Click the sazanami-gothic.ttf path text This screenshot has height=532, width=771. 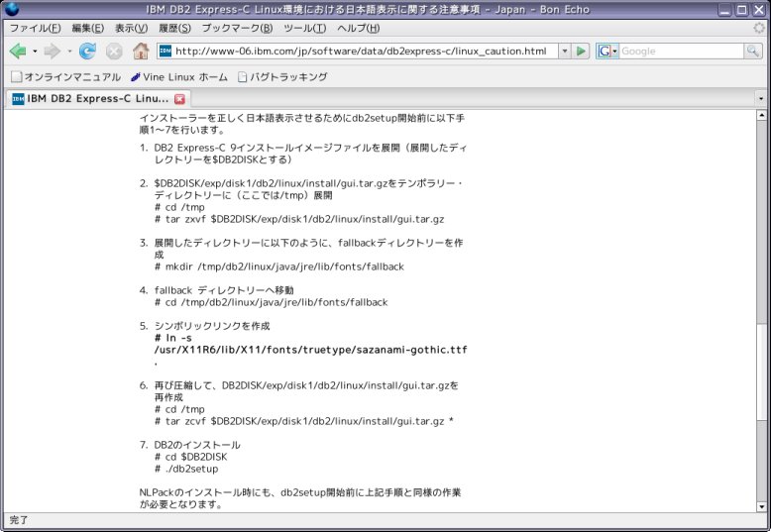[311, 350]
